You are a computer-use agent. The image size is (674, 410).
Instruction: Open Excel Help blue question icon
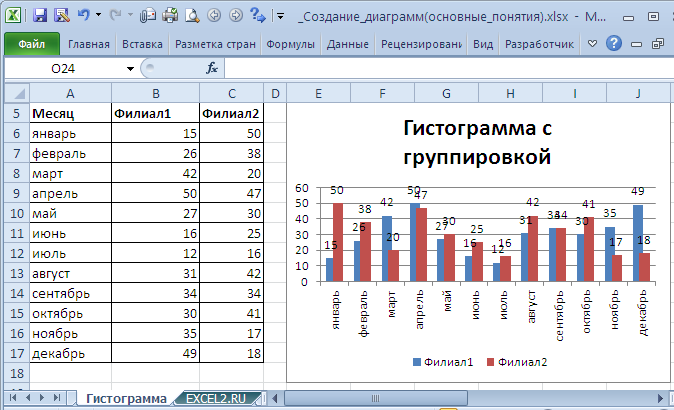pos(614,43)
